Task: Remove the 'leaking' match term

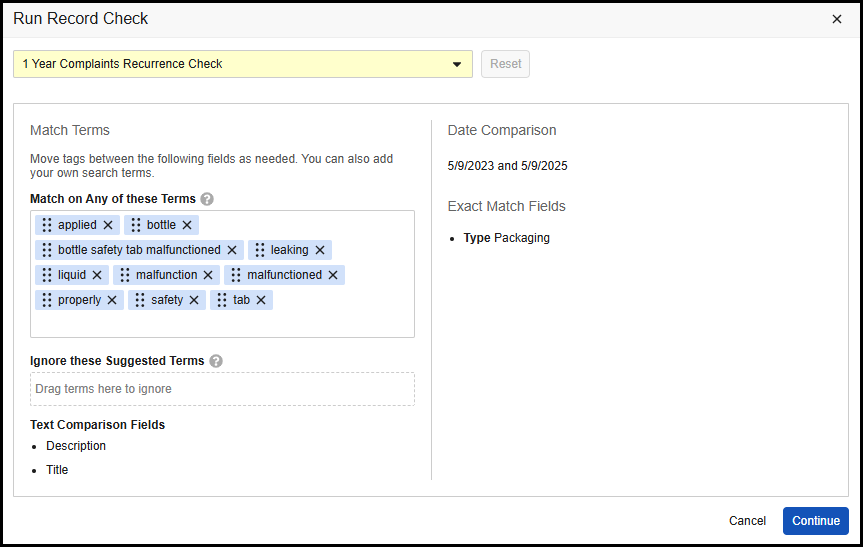Action: coord(320,250)
